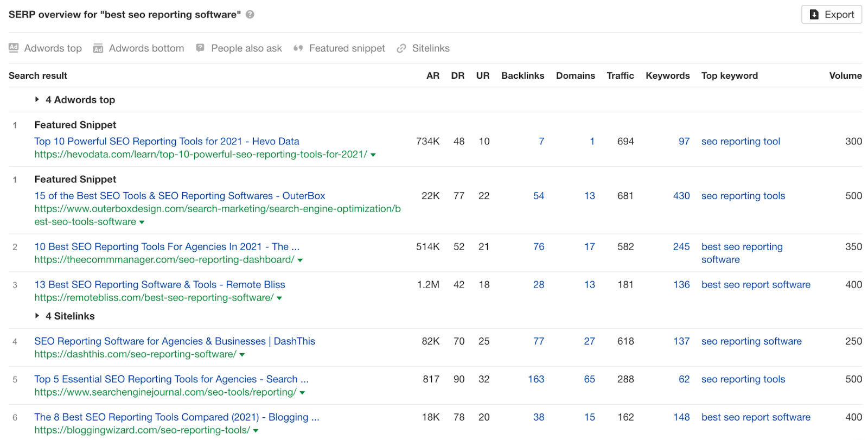
Task: Open backlinks count 163 for Search Engine Journal
Action: point(536,380)
